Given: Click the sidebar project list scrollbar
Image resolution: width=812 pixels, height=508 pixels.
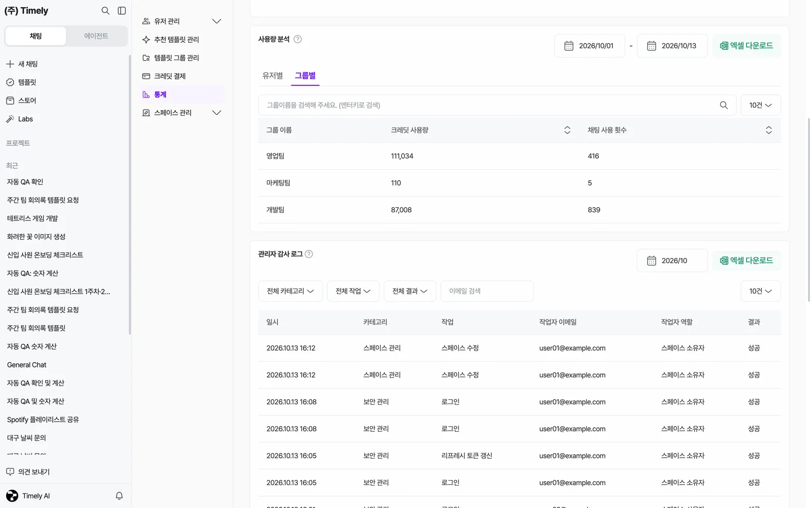Looking at the screenshot, I should coord(130,195).
